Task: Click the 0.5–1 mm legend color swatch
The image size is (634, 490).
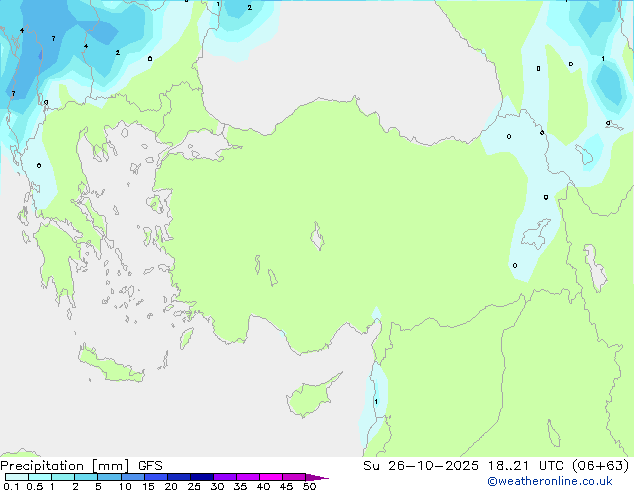Action: 40,477
